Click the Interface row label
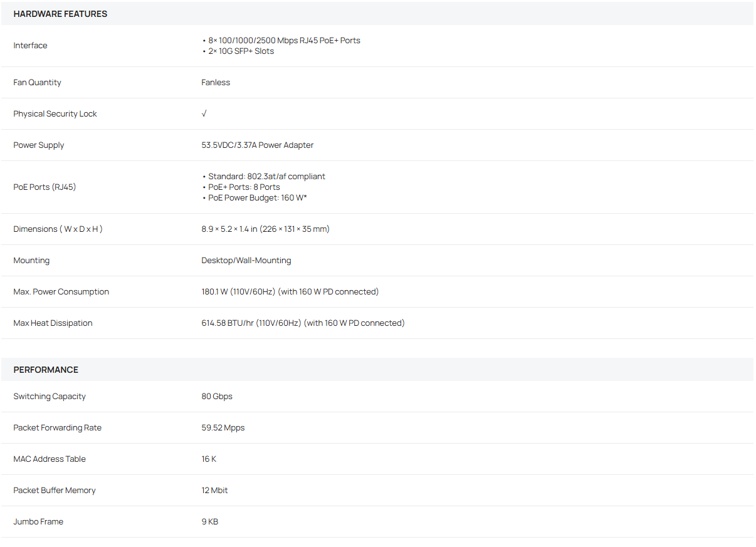 [30, 45]
